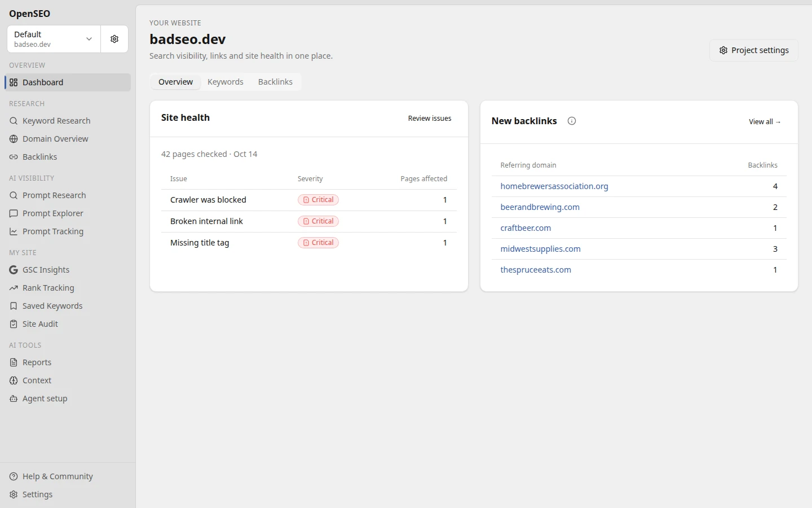Select the Missing title tag issue
Screen dimensions: 812x508
[x=309, y=243]
